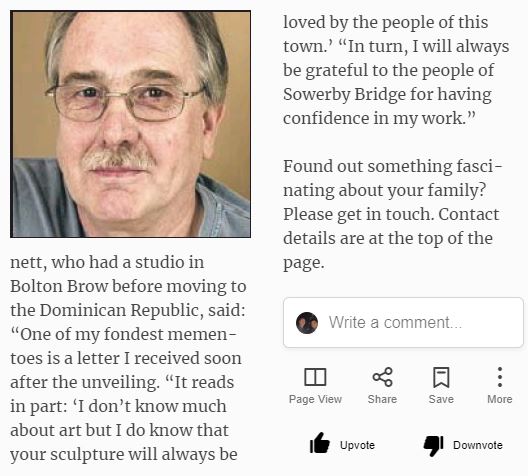This screenshot has width=528, height=476.
Task: Hit the thumbs-down Downvote icon
Action: 433,445
